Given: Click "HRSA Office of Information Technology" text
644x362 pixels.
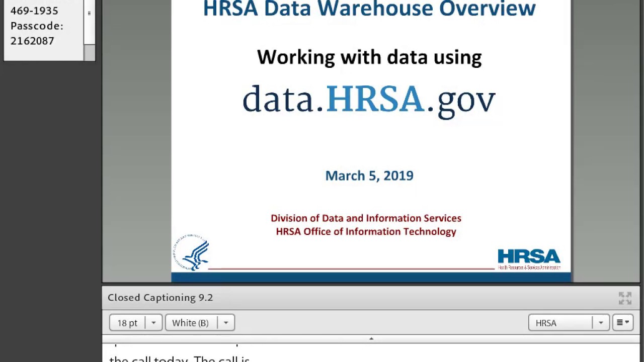Looking at the screenshot, I should click(x=366, y=232).
